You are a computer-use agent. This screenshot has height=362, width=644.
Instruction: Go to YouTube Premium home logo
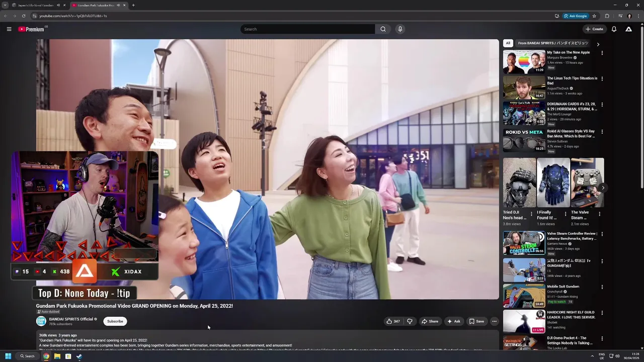[x=32, y=29]
